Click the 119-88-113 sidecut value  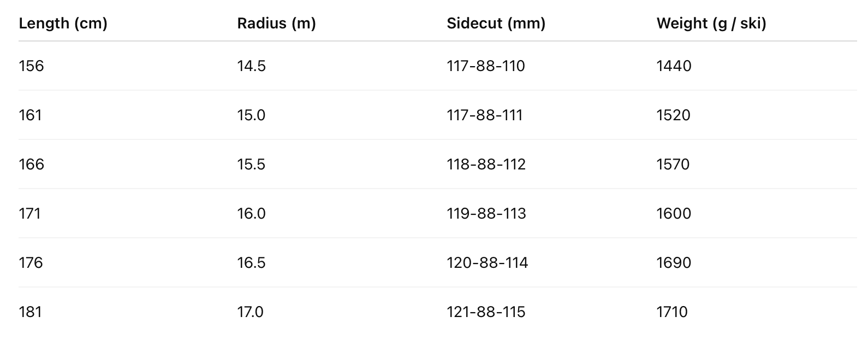486,214
